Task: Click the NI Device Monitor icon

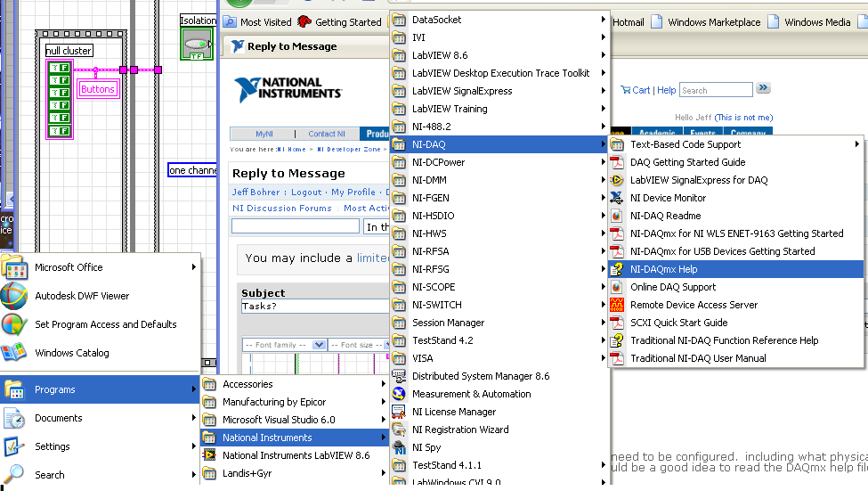Action: (617, 198)
